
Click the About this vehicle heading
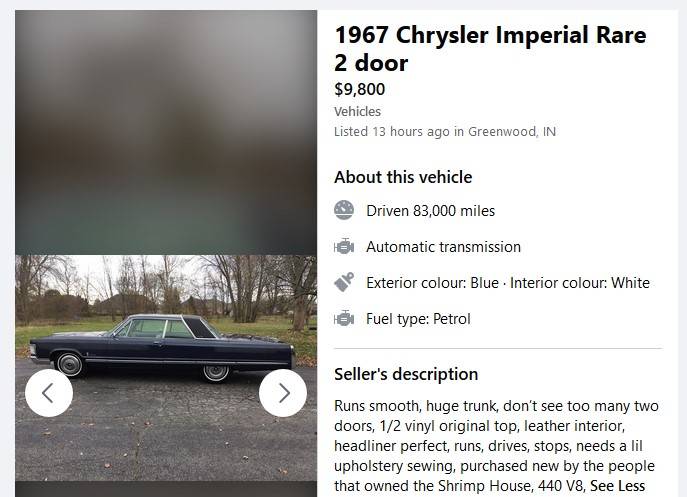403,177
